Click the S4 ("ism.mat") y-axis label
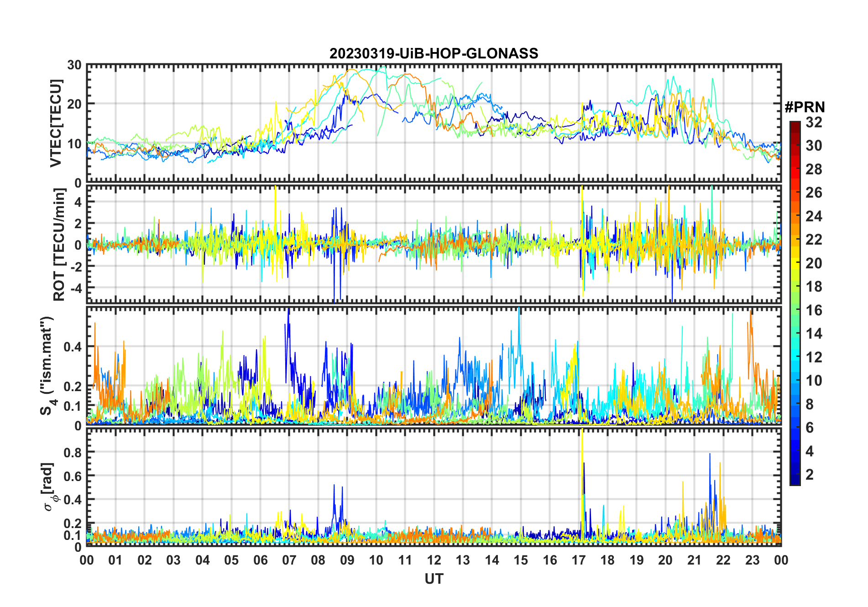Image resolution: width=868 pixels, height=607 pixels. (x=47, y=366)
